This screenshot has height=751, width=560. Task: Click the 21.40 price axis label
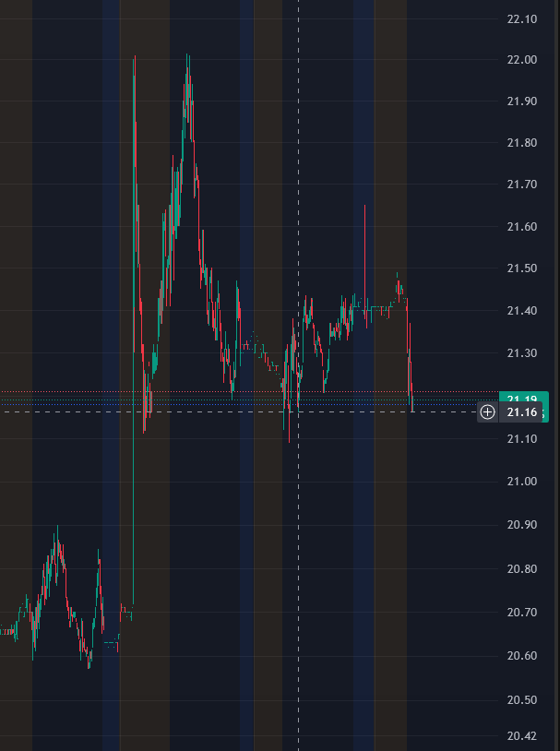pyautogui.click(x=521, y=311)
